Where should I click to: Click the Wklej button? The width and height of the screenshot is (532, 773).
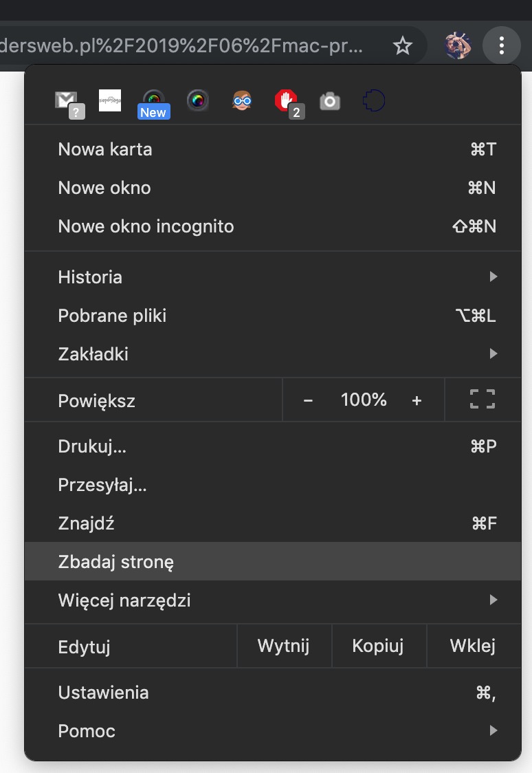pyautogui.click(x=474, y=646)
